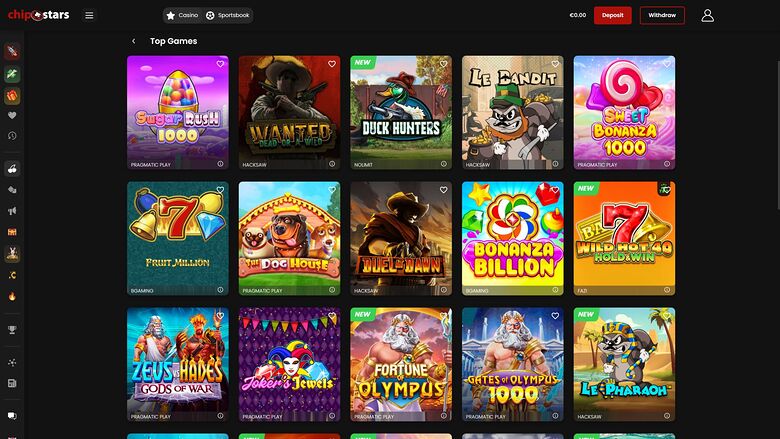Launch Wild Hot 40 Hold & Win game
The image size is (780, 439).
pyautogui.click(x=624, y=238)
